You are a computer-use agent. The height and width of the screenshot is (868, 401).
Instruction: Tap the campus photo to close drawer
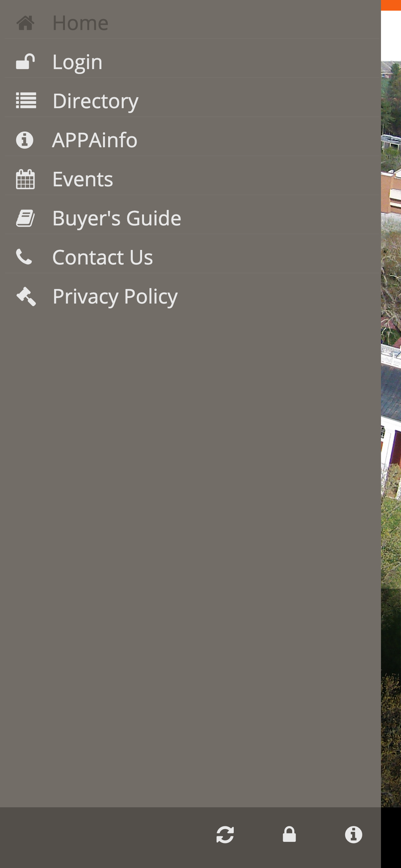point(391,404)
